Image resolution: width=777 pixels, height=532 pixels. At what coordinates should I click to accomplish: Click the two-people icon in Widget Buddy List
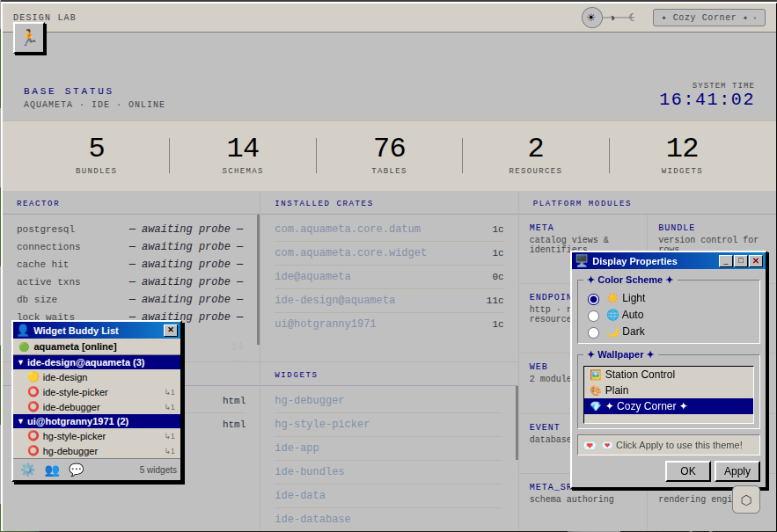(52, 470)
